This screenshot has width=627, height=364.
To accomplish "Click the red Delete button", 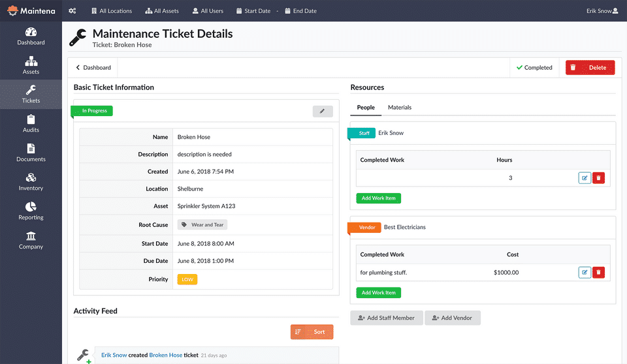I will [x=590, y=67].
